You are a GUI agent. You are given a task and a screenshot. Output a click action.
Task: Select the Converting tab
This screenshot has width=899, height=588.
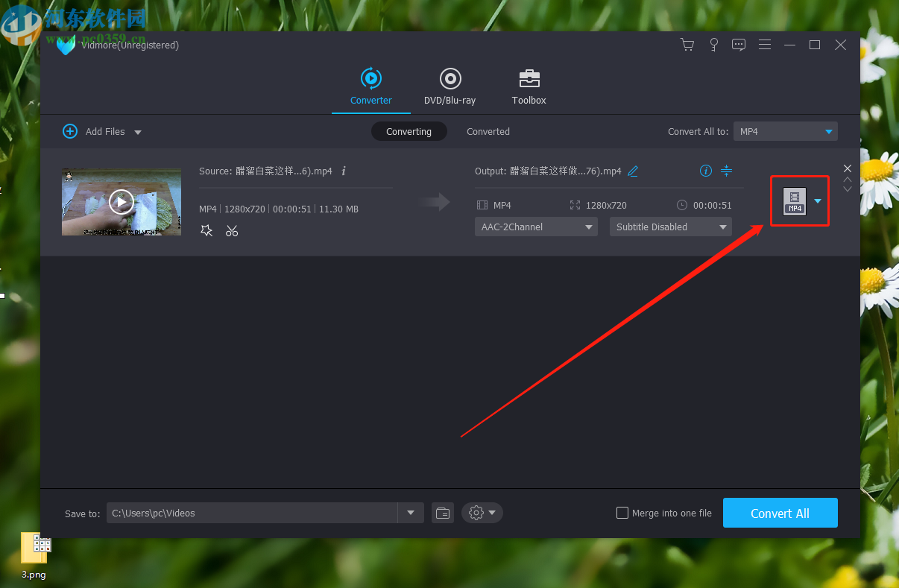[x=409, y=131]
